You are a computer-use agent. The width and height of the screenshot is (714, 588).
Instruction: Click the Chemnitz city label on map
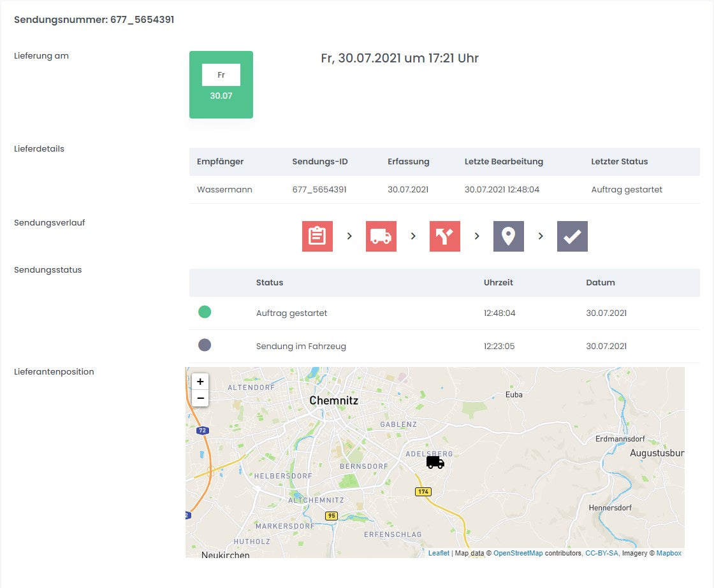click(333, 401)
